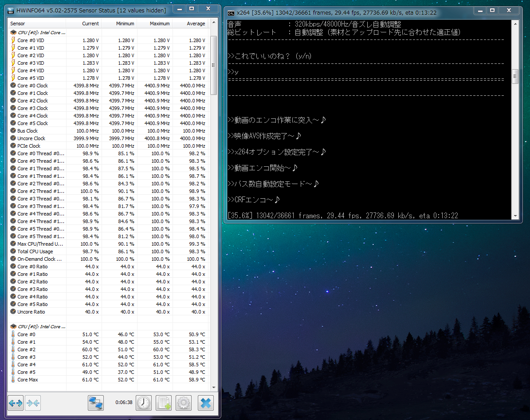Click the expand window arrows icon
The width and height of the screenshot is (530, 420).
16,403
